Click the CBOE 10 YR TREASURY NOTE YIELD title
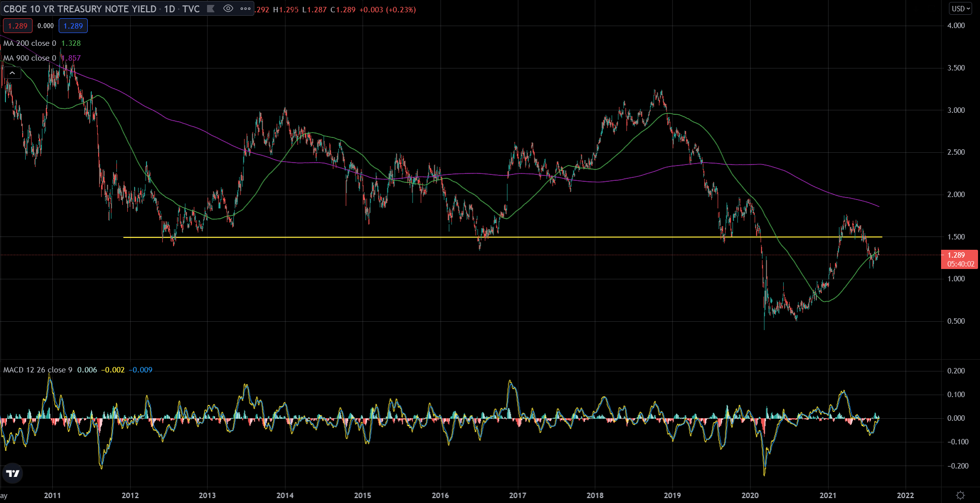980x503 pixels. point(80,9)
